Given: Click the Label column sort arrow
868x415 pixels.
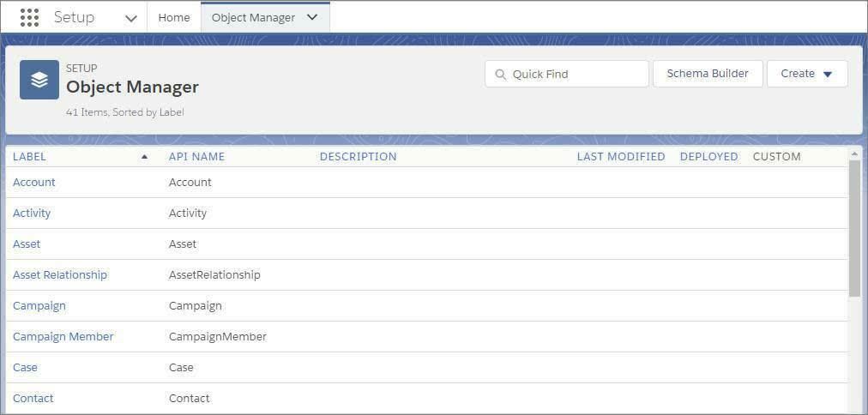Looking at the screenshot, I should (144, 157).
